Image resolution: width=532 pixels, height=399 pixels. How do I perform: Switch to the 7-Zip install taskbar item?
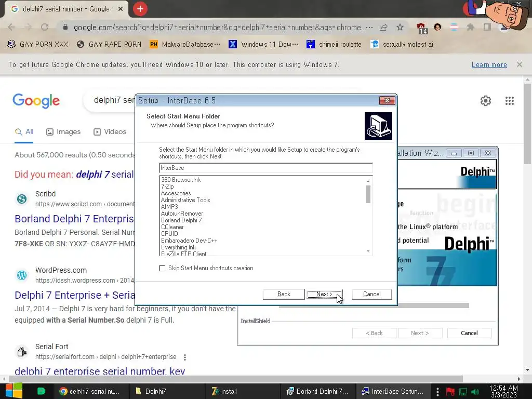pyautogui.click(x=242, y=391)
